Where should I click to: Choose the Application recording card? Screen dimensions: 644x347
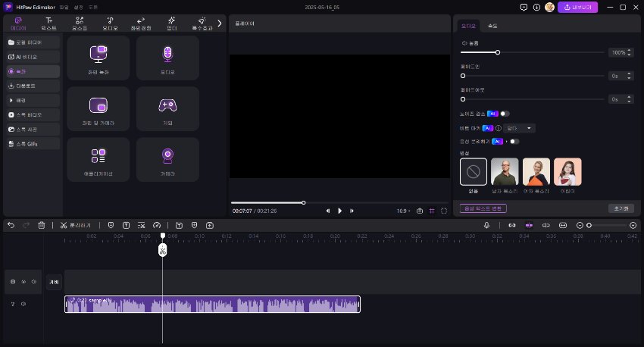point(98,160)
